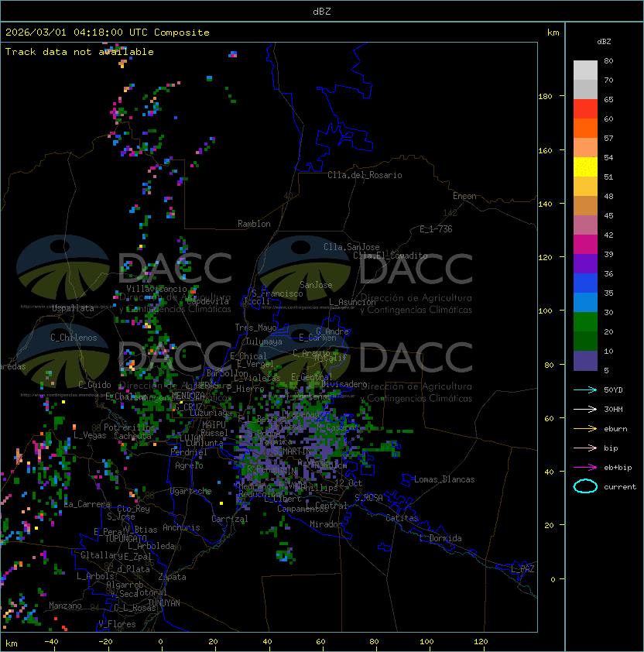Click the magenta eb+bip arrow icon

pos(585,468)
